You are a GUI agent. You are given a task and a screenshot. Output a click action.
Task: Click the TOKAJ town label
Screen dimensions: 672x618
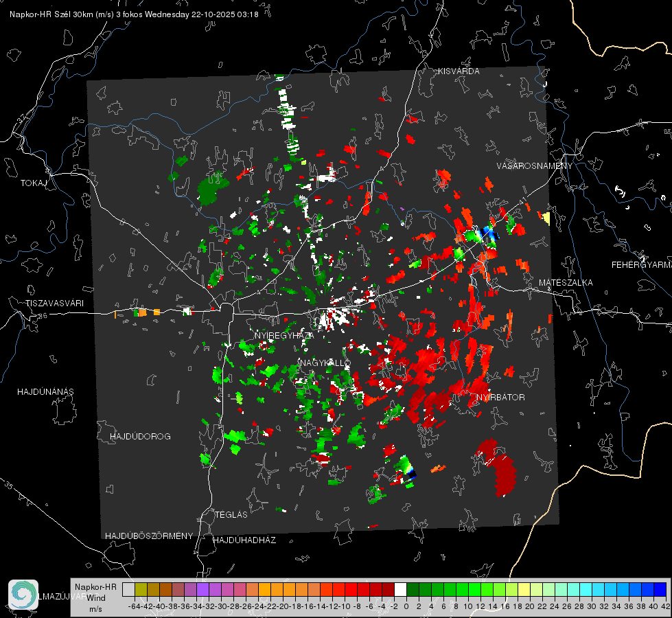tap(34, 183)
